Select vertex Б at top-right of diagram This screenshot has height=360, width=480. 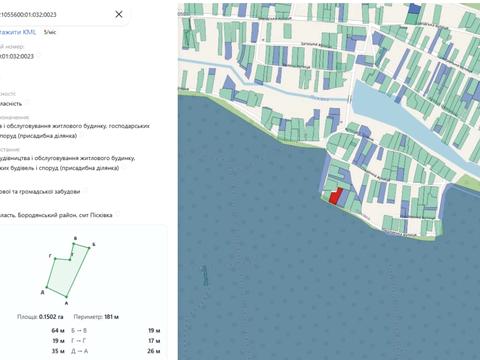pyautogui.click(x=89, y=248)
